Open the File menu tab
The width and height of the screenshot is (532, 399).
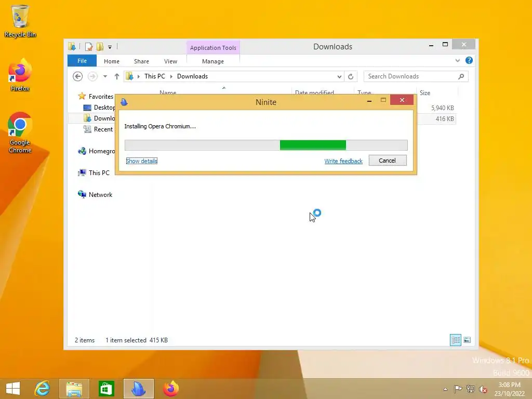82,61
